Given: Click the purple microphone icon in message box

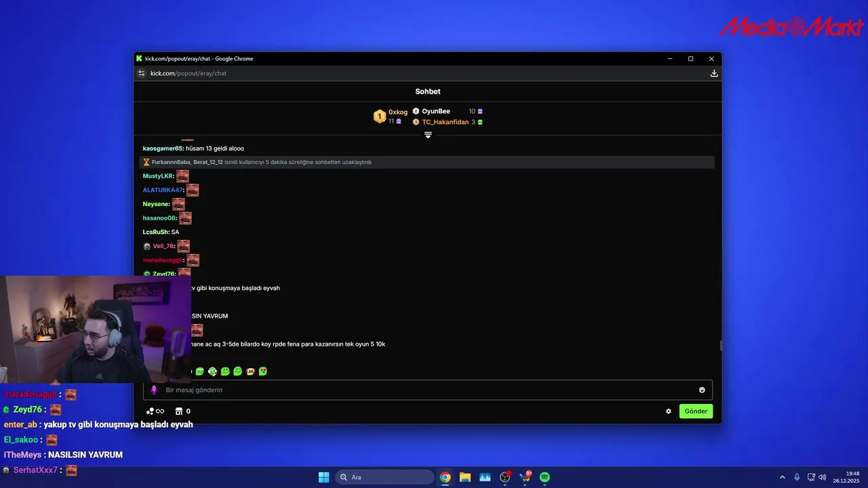Looking at the screenshot, I should pyautogui.click(x=154, y=390).
